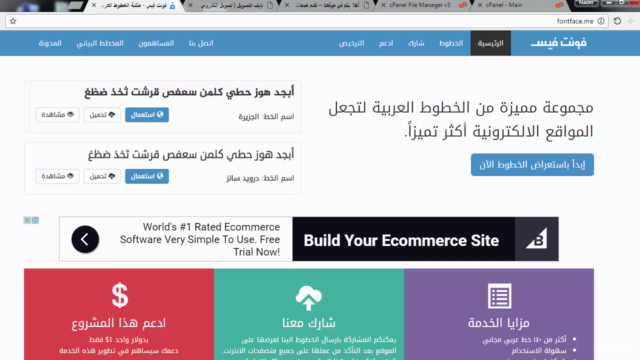Image resolution: width=640 pixels, height=360 pixels.
Task: Click the Nader profile button in title bar
Action: (587, 3)
